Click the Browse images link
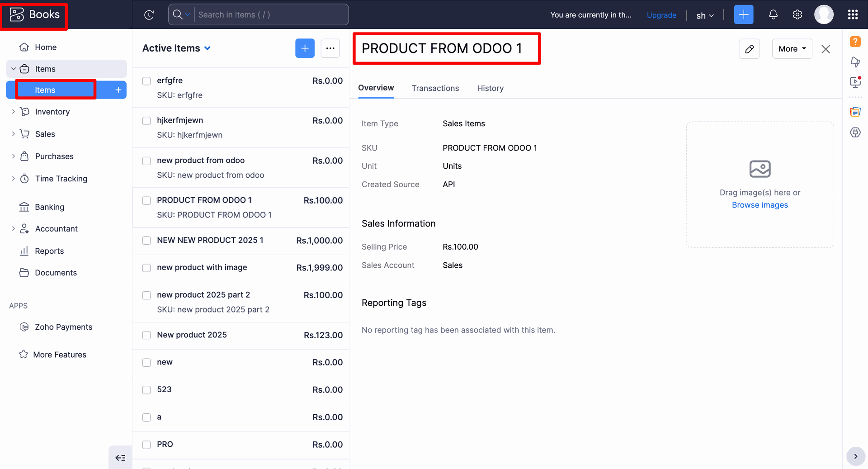The image size is (868, 469). 759,205
